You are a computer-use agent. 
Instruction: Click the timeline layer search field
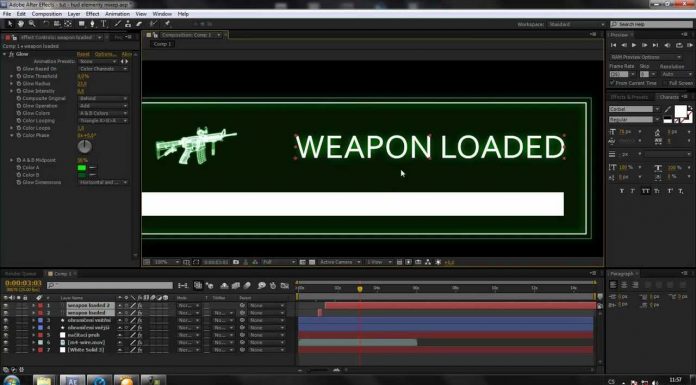110,285
